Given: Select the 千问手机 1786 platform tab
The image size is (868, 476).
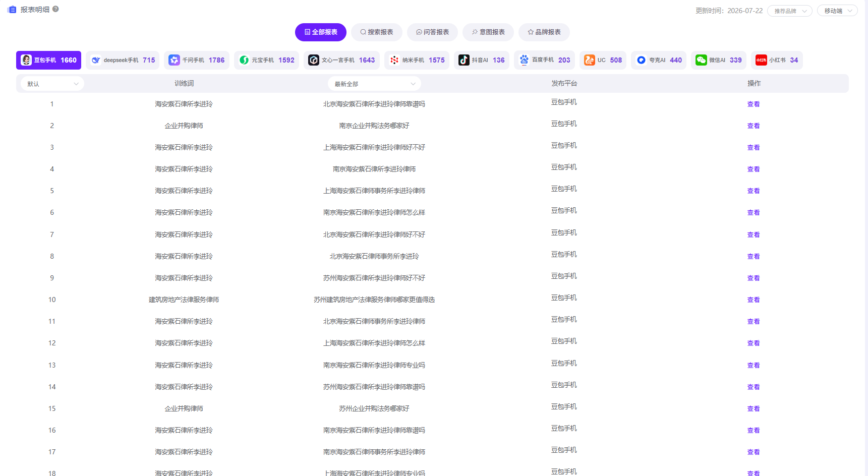Looking at the screenshot, I should click(197, 60).
